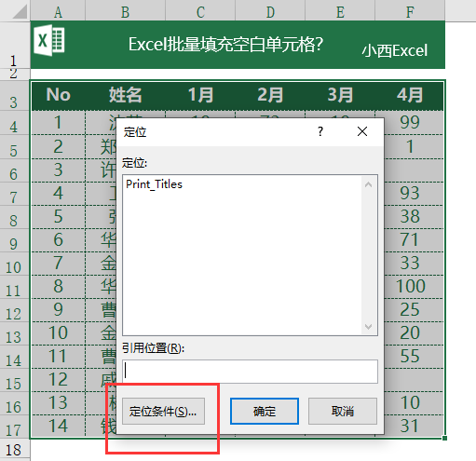
Task: Click the 1月 header cell
Action: pos(200,95)
